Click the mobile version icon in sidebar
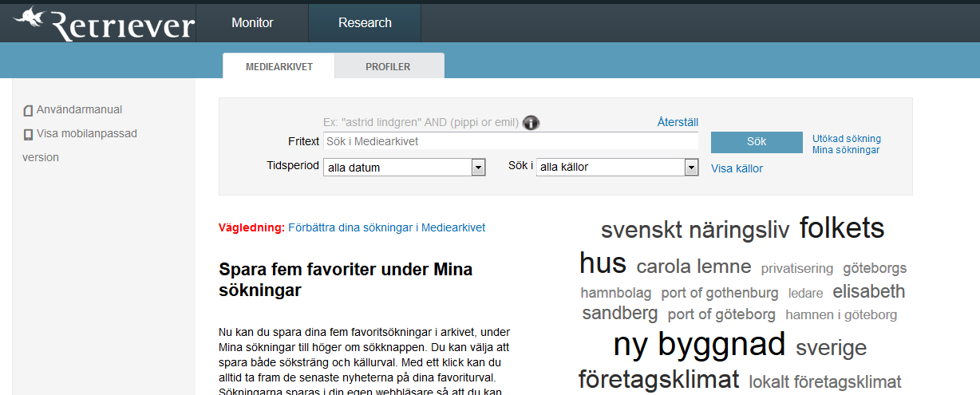 click(x=28, y=135)
